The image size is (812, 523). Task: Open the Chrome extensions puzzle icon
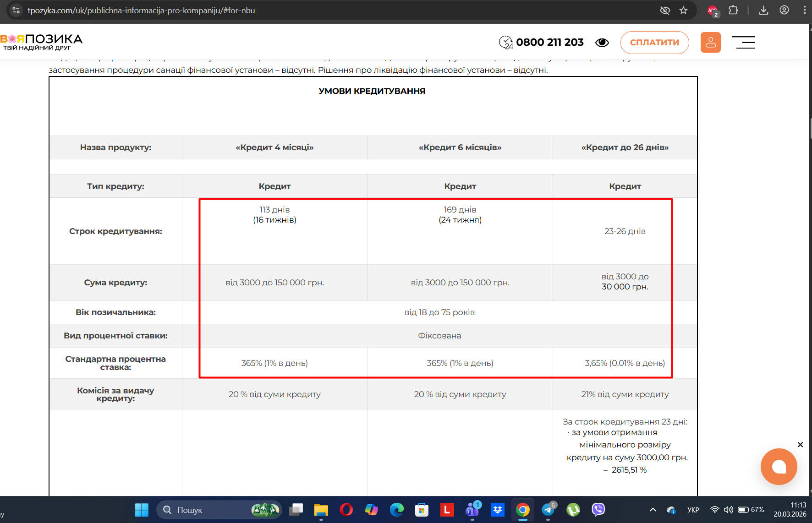pyautogui.click(x=733, y=10)
